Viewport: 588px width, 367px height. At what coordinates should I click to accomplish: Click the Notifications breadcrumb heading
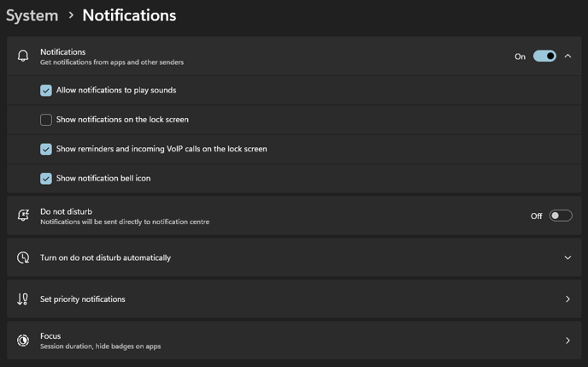click(x=129, y=15)
